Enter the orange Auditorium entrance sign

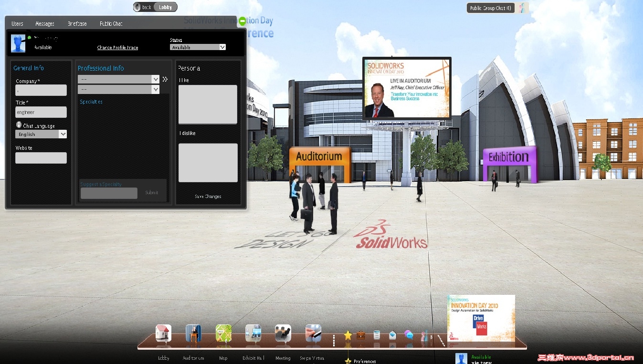tap(320, 156)
